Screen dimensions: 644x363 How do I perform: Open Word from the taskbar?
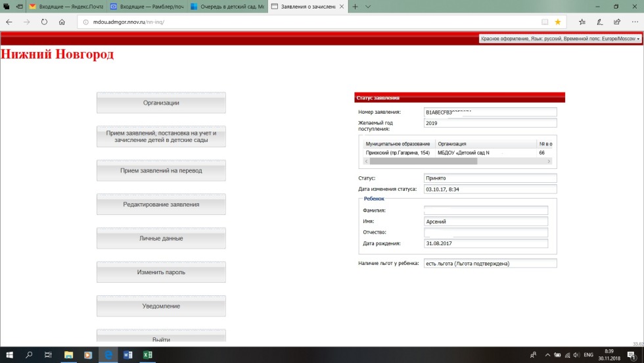(128, 355)
